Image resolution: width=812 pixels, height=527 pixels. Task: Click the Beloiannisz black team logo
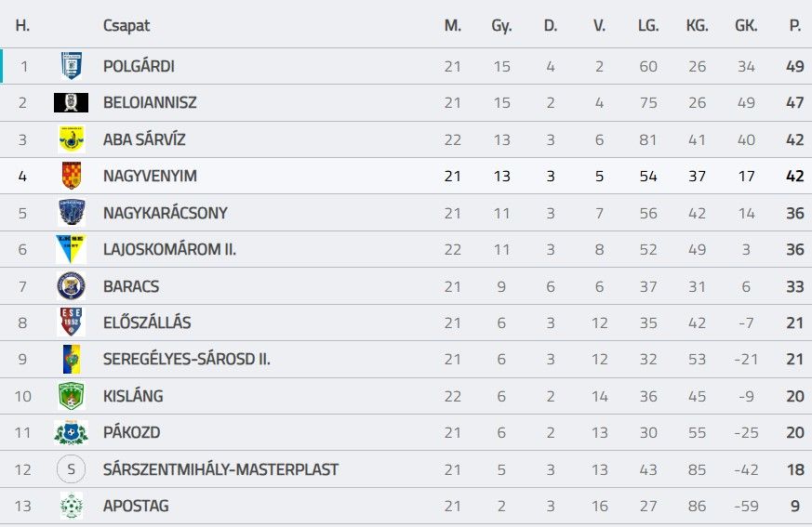(71, 102)
